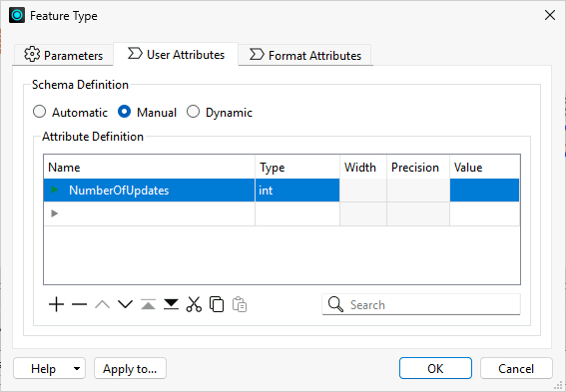
Task: Move attribute to top icon
Action: (x=148, y=305)
